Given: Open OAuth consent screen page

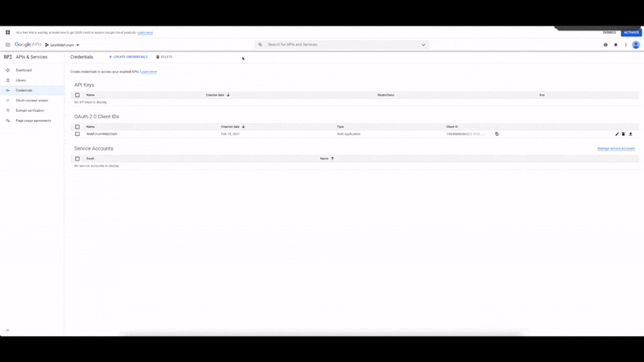Looking at the screenshot, I should point(32,101).
